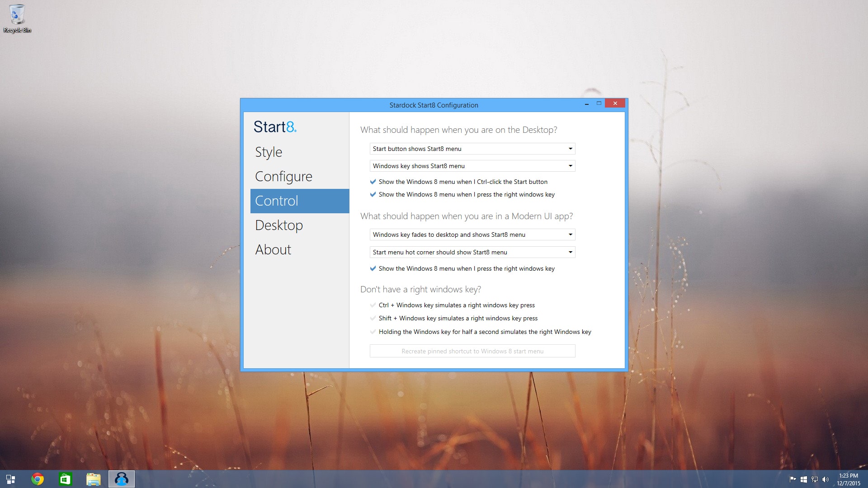This screenshot has height=488, width=868.
Task: Click the Start8 logo in the sidebar
Action: coord(275,127)
